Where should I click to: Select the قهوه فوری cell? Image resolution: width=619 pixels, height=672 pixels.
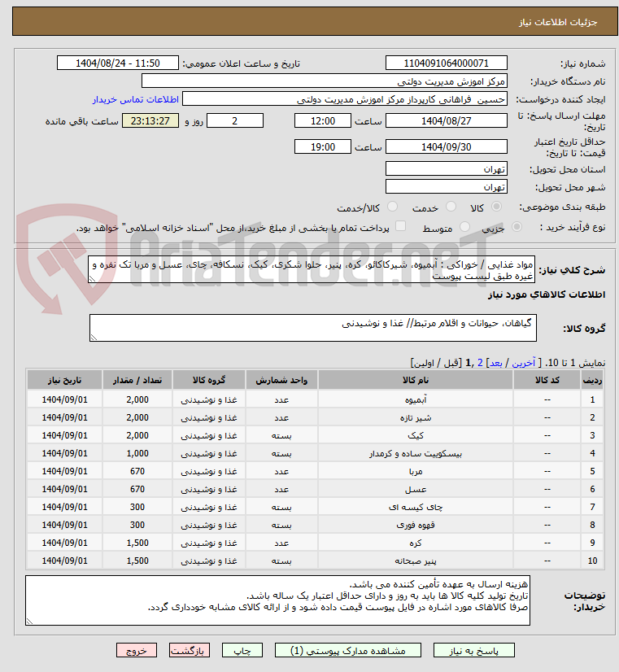tap(416, 525)
